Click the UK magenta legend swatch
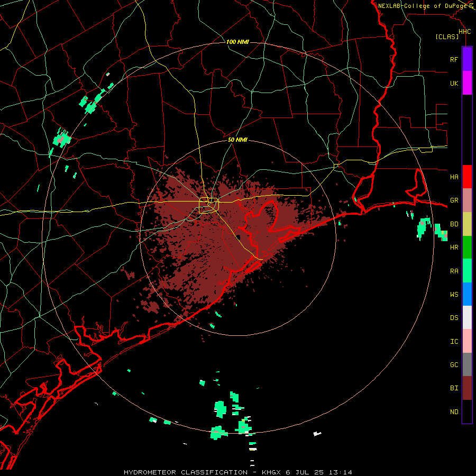Screen dimensions: 476x476 467,83
